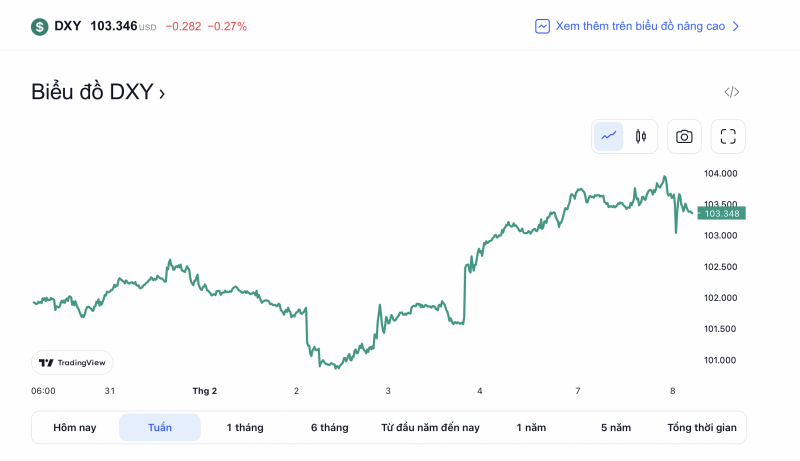This screenshot has width=800, height=461.
Task: Switch to line chart style
Action: (x=609, y=136)
